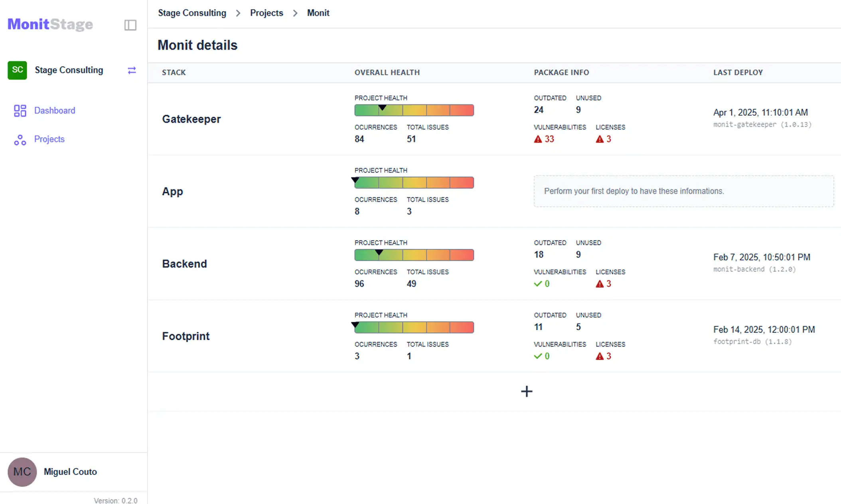Open the Gatekeeper stack row
This screenshot has height=504, width=841.
pos(191,119)
